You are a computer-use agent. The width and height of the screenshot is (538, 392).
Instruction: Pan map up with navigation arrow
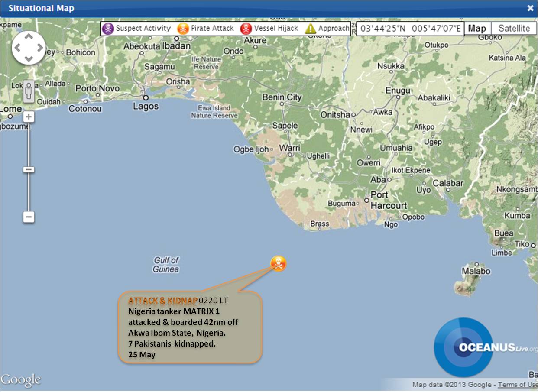[29, 37]
